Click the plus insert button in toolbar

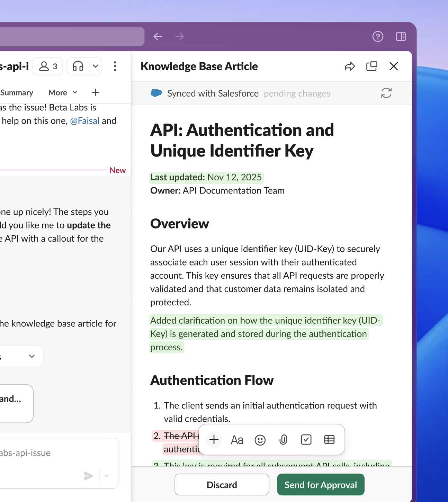tap(214, 440)
